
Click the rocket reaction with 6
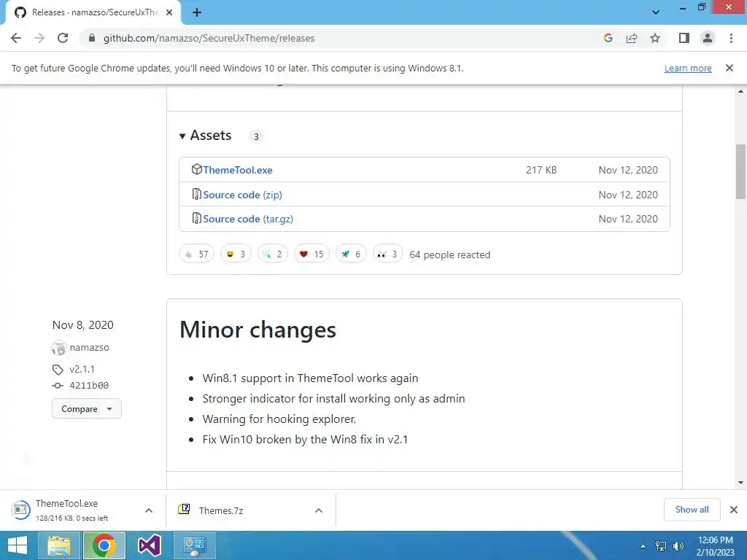click(351, 254)
